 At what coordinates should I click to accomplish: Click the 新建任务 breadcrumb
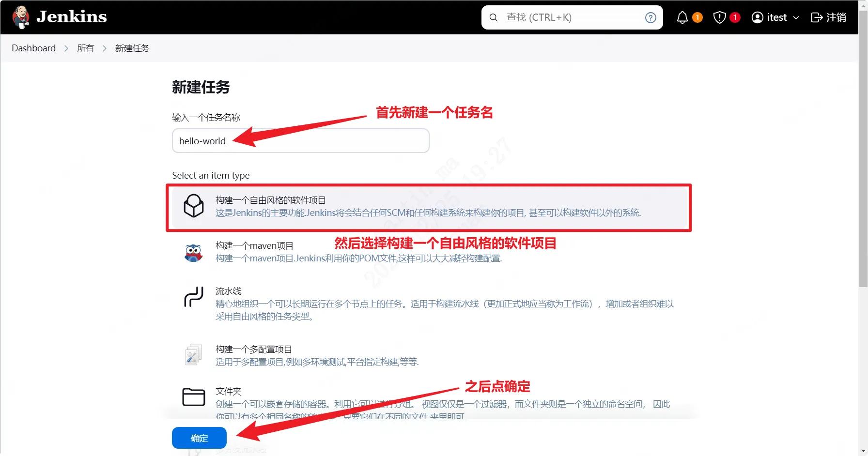tap(132, 48)
